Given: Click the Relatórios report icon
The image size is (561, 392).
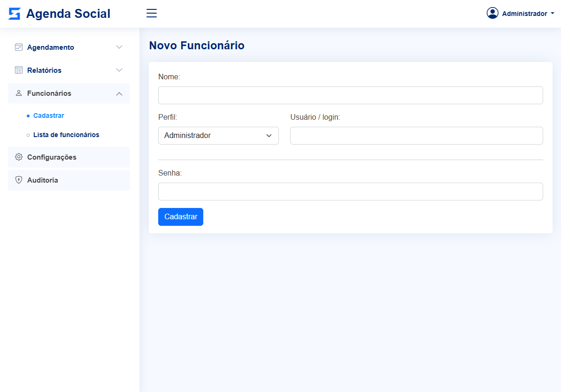Looking at the screenshot, I should tap(19, 70).
